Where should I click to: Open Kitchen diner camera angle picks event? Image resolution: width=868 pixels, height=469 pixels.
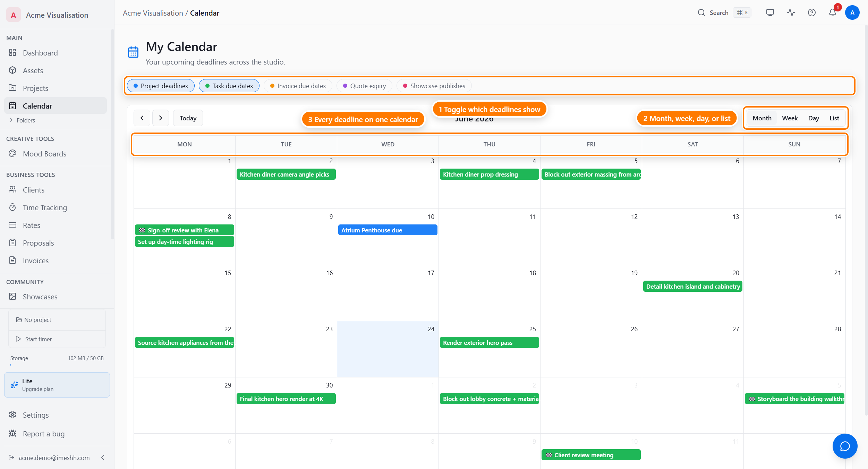point(286,174)
